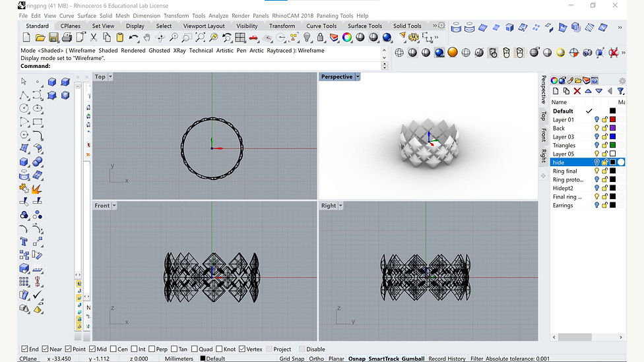Click the four-viewport layout icon
Viewport: 644px width, 362px height.
click(x=240, y=38)
